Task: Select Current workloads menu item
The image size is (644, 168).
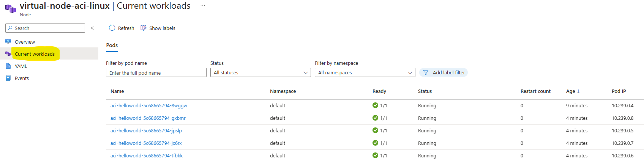Action: coord(35,54)
